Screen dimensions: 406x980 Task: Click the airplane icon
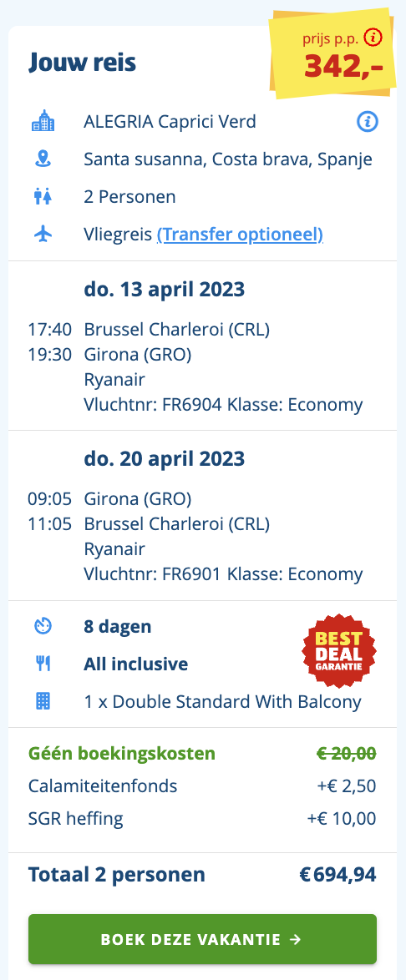[43, 235]
